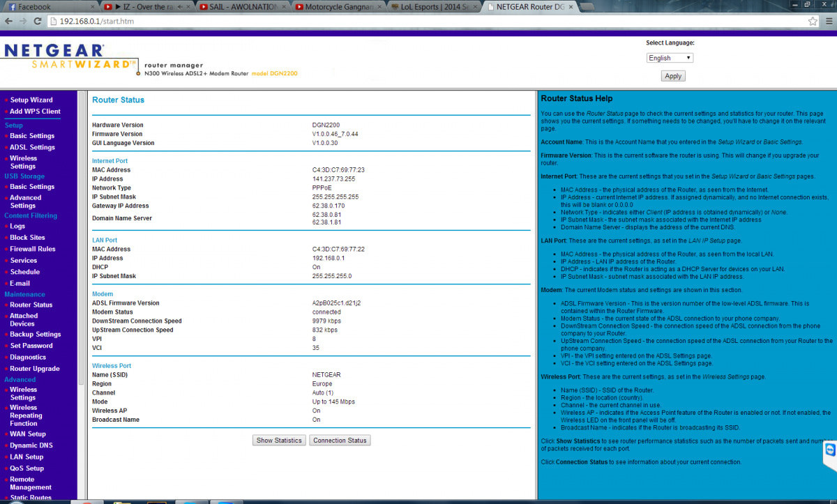
Task: Click the Router Status Help heading
Action: tap(577, 99)
